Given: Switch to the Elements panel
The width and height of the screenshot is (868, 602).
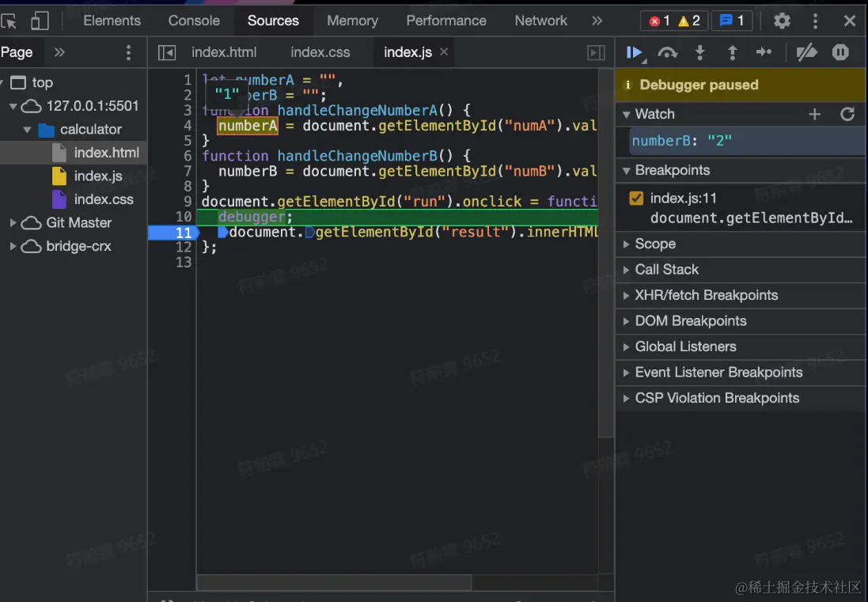Looking at the screenshot, I should 112,21.
